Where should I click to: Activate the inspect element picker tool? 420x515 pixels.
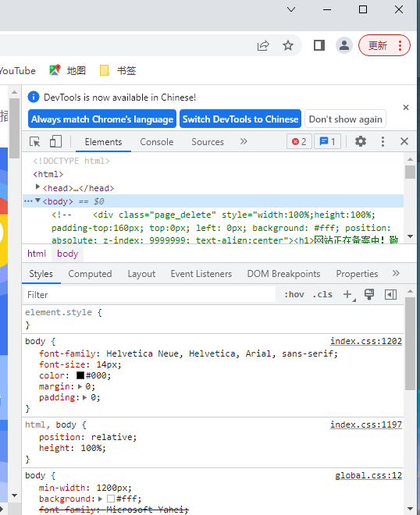click(x=35, y=141)
